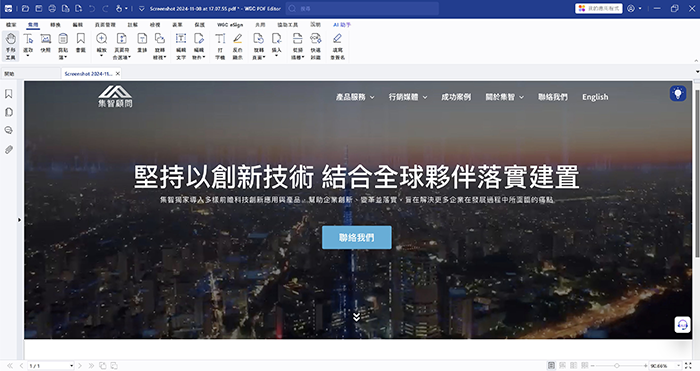The height and width of the screenshot is (371, 700).
Task: Open the AI 助手 ribbon tab
Action: tap(342, 25)
